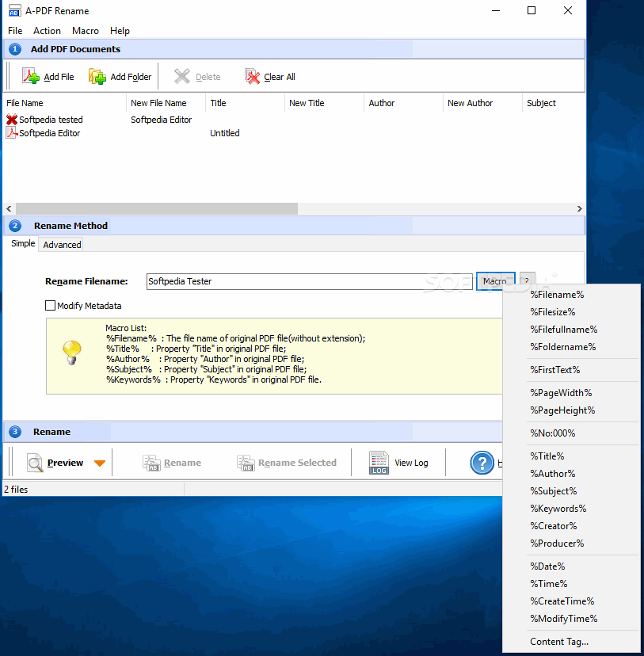Click the A-PDF Rename title bar app icon
The width and height of the screenshot is (644, 656).
point(14,11)
